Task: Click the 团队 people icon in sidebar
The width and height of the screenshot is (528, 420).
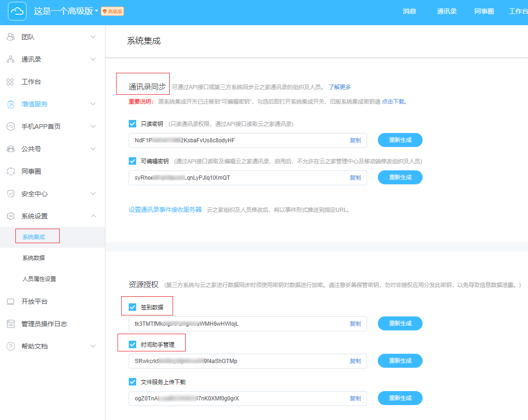Action: 11,37
